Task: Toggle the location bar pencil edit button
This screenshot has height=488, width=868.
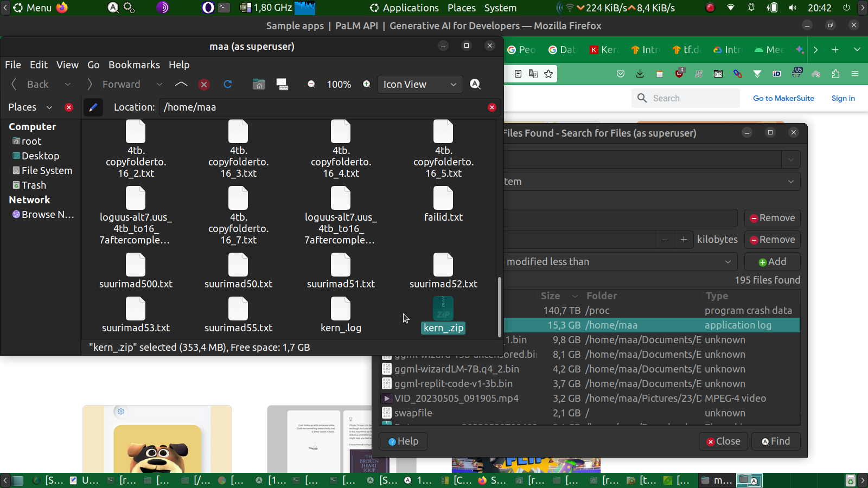Action: 93,107
